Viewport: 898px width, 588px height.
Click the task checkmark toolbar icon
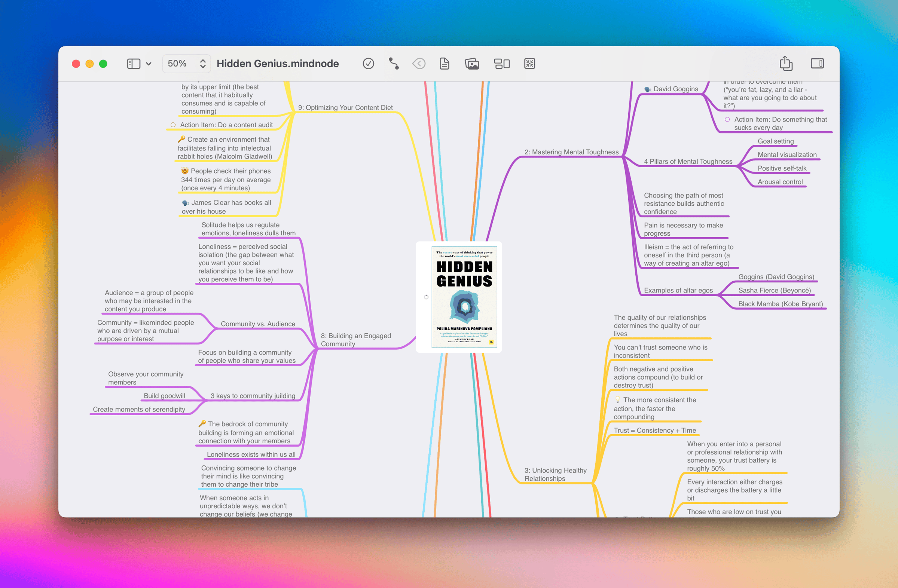click(368, 63)
